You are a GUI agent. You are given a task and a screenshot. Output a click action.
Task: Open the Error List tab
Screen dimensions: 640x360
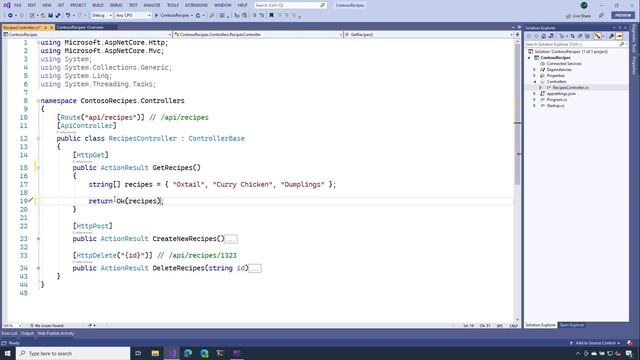(x=9, y=333)
